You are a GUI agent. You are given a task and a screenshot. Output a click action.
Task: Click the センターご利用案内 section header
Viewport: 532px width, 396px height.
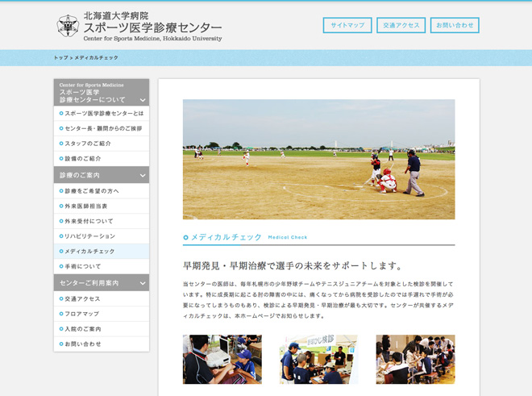click(x=102, y=282)
